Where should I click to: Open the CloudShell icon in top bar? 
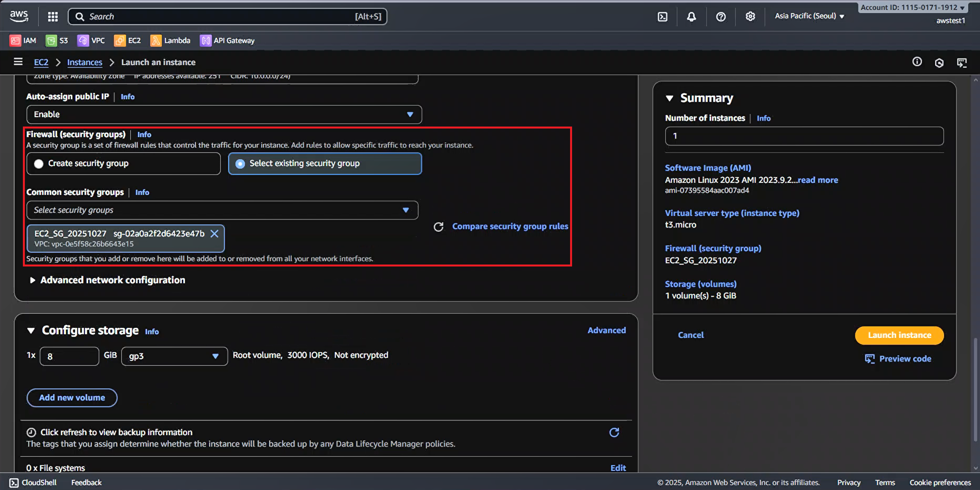pyautogui.click(x=662, y=17)
